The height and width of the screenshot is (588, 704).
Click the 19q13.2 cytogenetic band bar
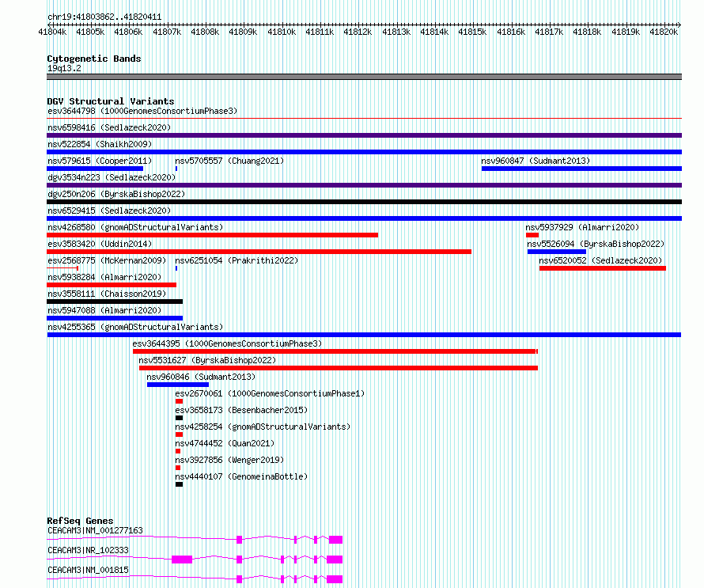(x=364, y=77)
